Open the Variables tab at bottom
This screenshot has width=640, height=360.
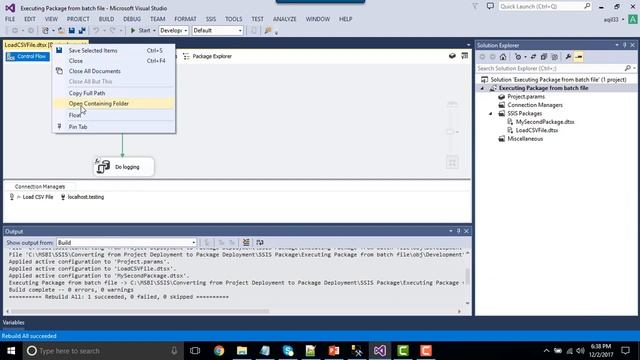pyautogui.click(x=13, y=322)
